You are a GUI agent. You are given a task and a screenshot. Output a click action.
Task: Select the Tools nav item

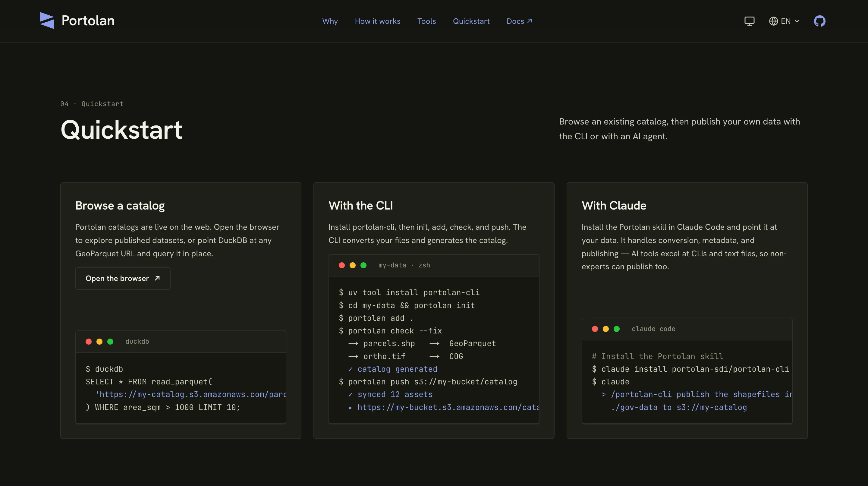[426, 21]
